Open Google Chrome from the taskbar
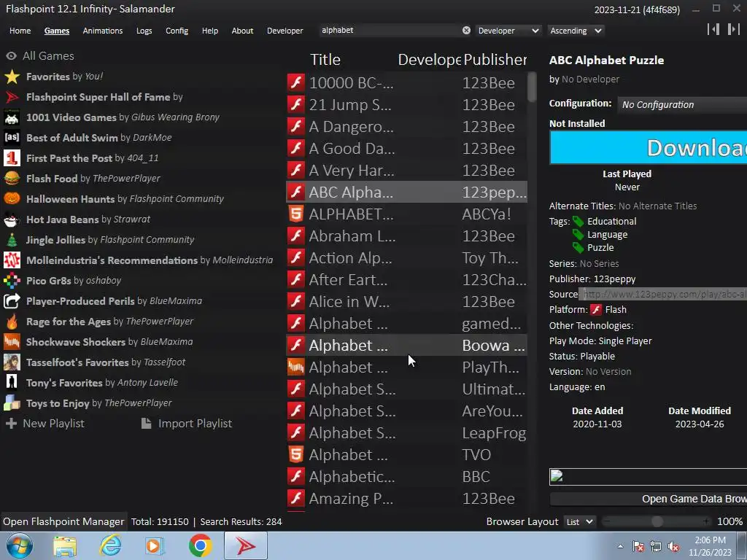The width and height of the screenshot is (747, 560). (200, 545)
